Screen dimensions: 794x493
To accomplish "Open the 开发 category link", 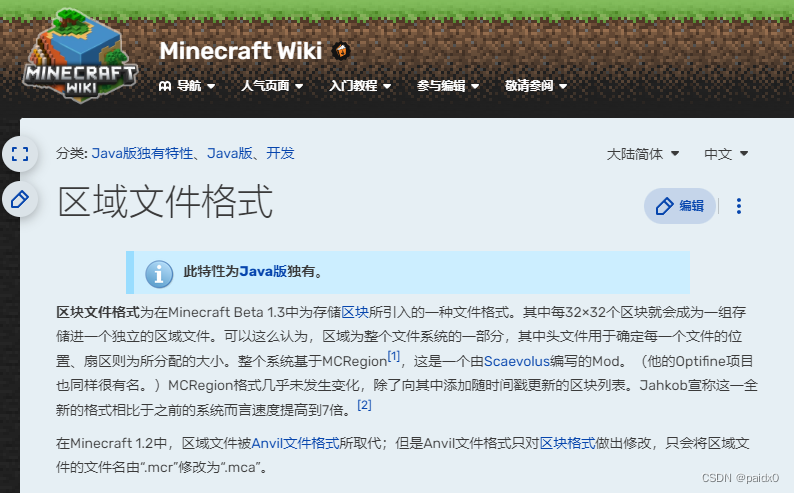I will pyautogui.click(x=280, y=153).
